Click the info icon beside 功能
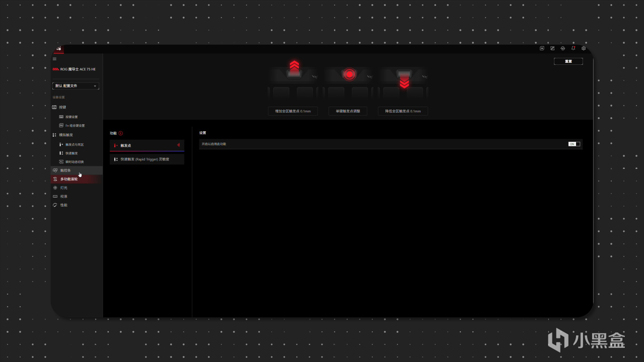The width and height of the screenshot is (644, 362). pyautogui.click(x=121, y=133)
